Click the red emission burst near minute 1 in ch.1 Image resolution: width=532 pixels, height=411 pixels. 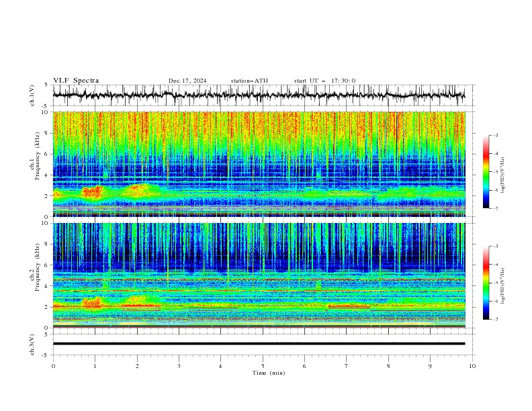(x=92, y=192)
